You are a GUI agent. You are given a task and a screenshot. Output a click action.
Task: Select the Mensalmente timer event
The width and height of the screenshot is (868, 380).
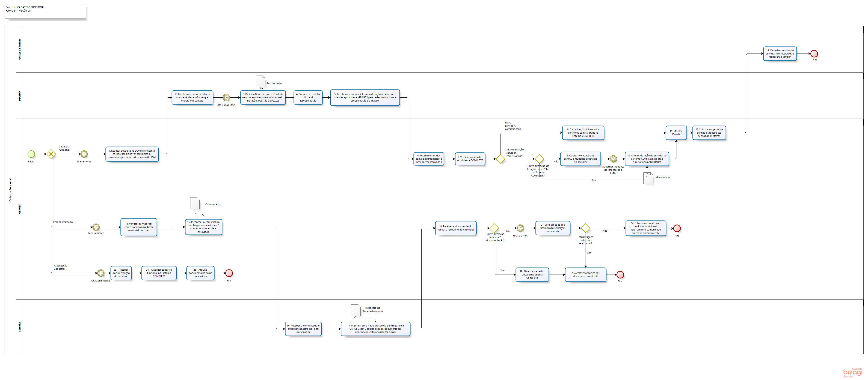(96, 227)
